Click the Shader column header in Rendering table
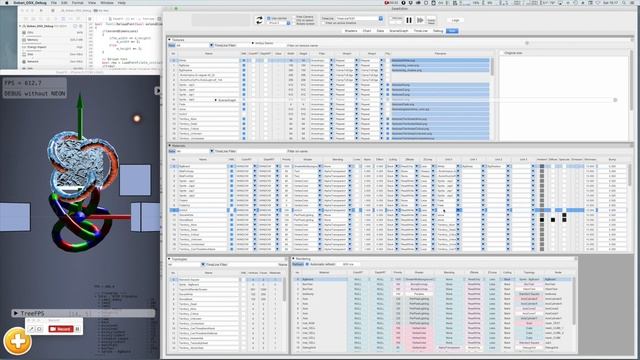Screen dimensions: 640x360 click(x=419, y=272)
